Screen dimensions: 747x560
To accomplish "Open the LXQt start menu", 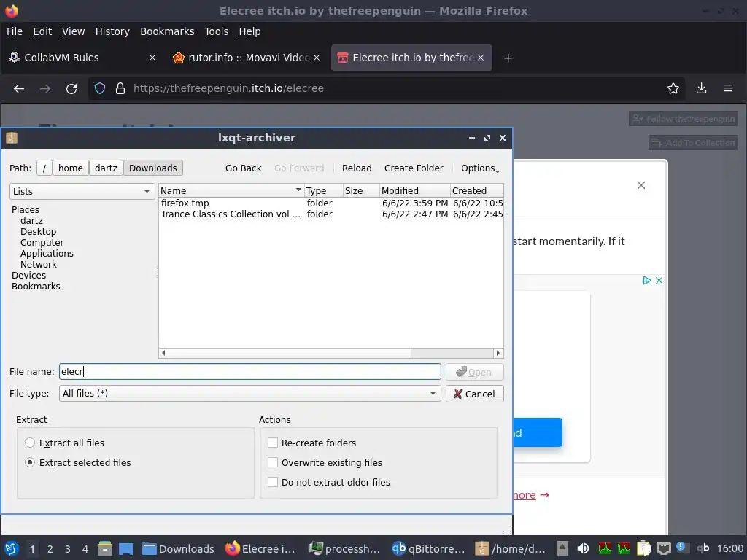I will (12, 548).
